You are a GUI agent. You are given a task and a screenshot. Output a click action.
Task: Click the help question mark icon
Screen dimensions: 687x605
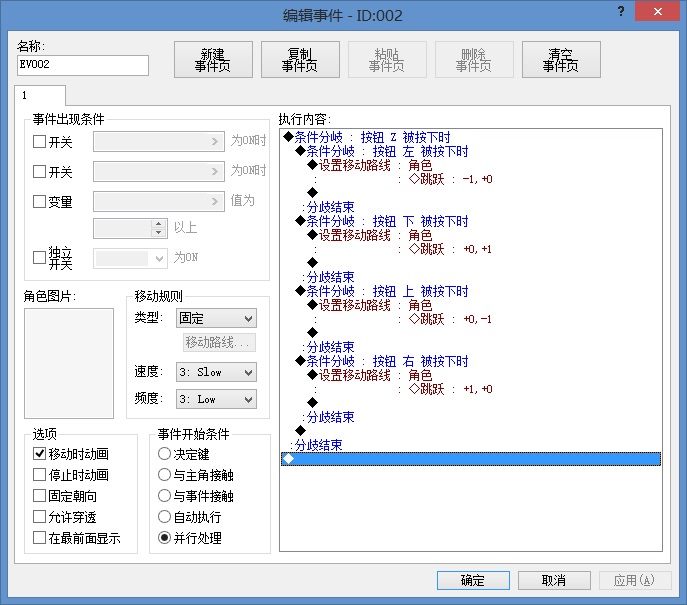click(621, 11)
